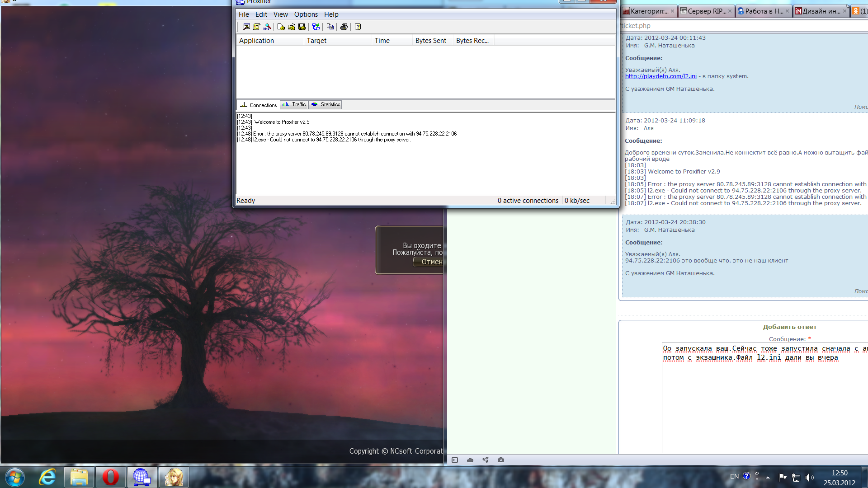The image size is (868, 488).
Task: Click the 'Welcome to Proxifier v2.9' log line
Action: click(x=274, y=122)
